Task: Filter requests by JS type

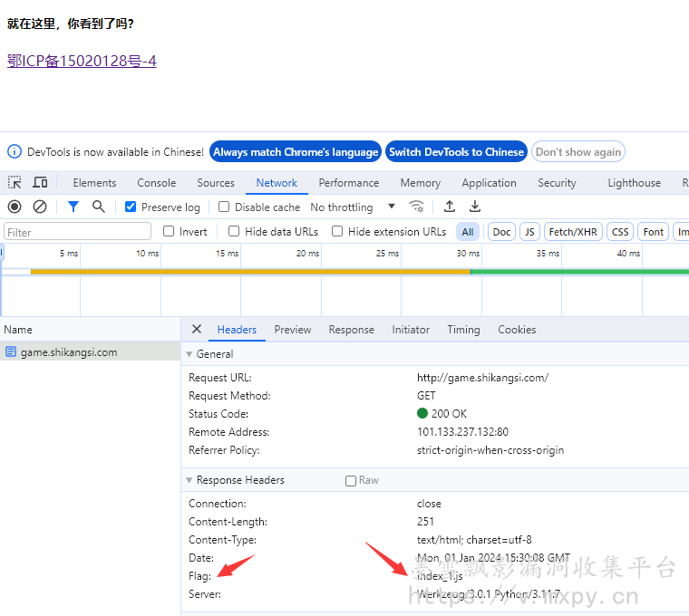Action: point(529,231)
